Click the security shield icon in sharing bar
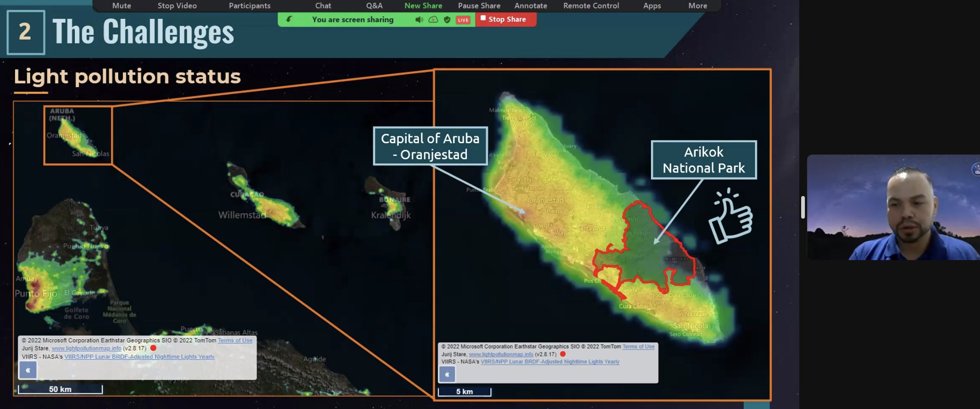This screenshot has height=409, width=980. coord(447,20)
